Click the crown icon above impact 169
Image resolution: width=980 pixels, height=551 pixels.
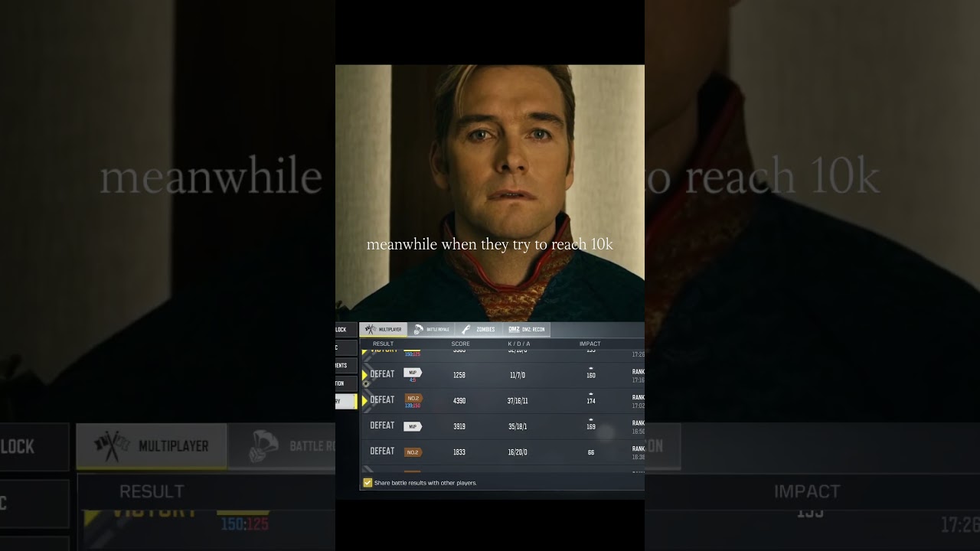click(591, 419)
